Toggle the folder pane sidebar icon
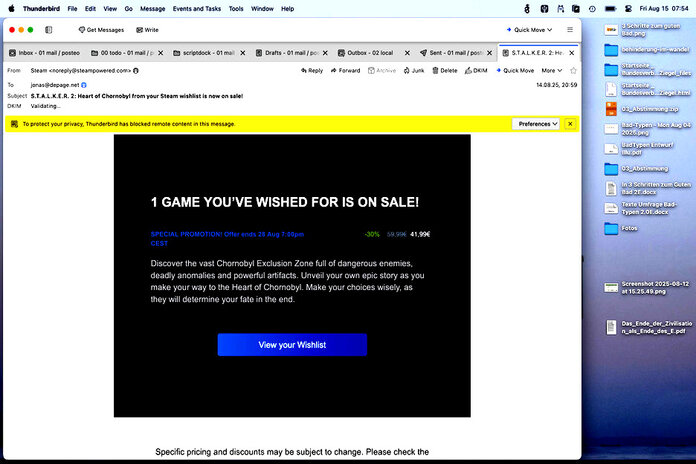This screenshot has width=696, height=464. 48,30
